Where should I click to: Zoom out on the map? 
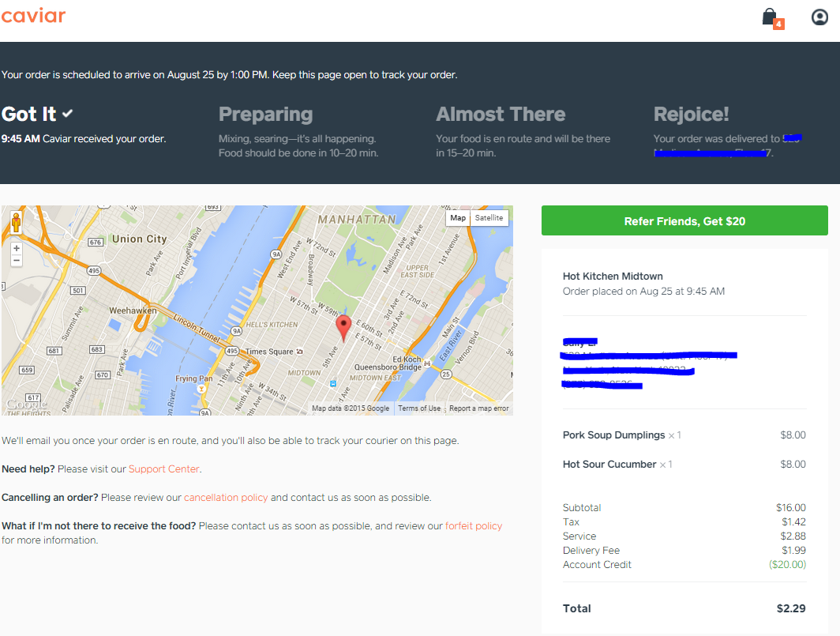click(17, 261)
